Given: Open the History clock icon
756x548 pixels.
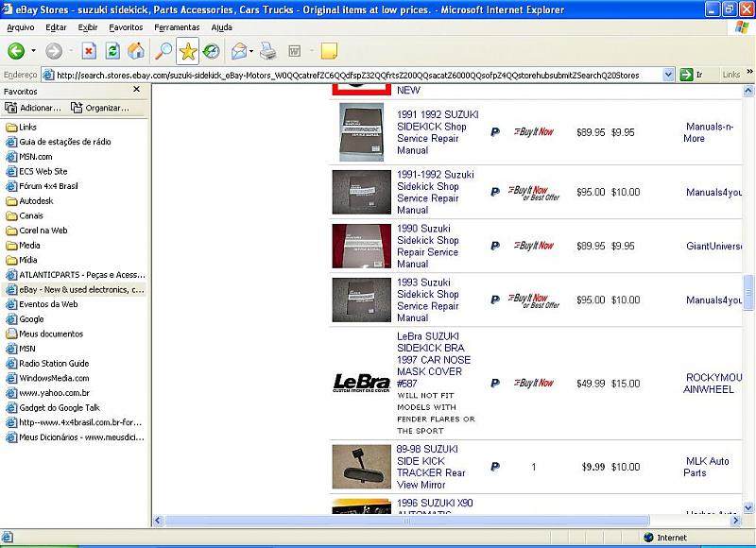Looking at the screenshot, I should [211, 51].
